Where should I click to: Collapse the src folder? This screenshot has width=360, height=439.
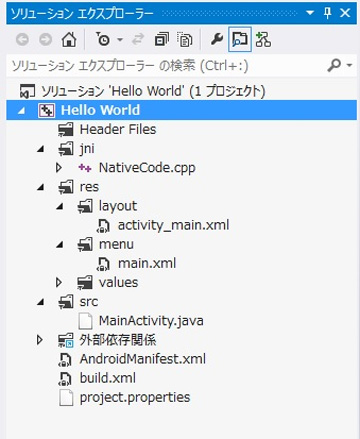click(41, 302)
